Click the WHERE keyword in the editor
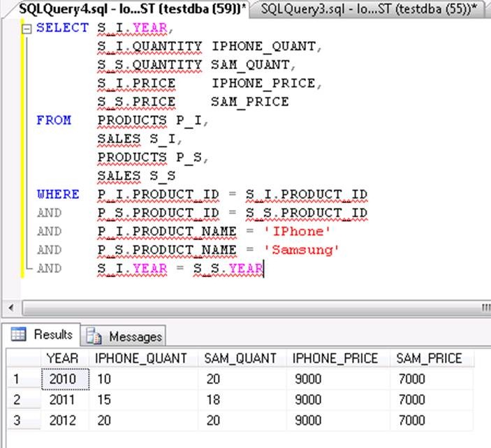The height and width of the screenshot is (448, 491). point(58,194)
